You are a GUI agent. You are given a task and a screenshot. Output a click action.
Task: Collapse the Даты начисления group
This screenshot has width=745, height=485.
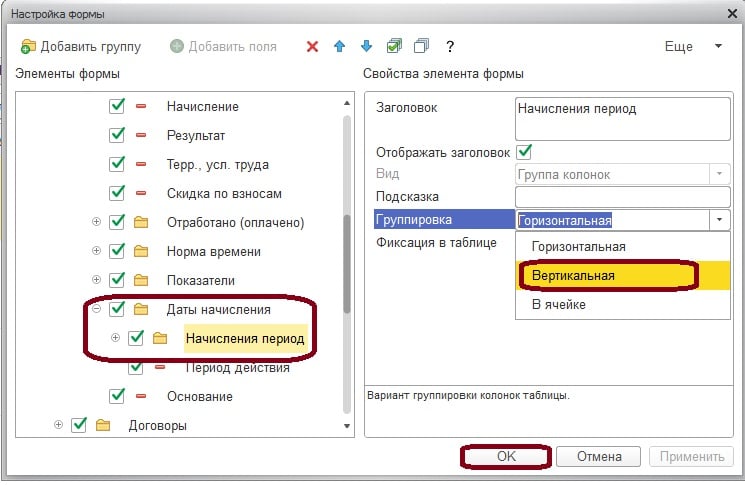pos(96,309)
